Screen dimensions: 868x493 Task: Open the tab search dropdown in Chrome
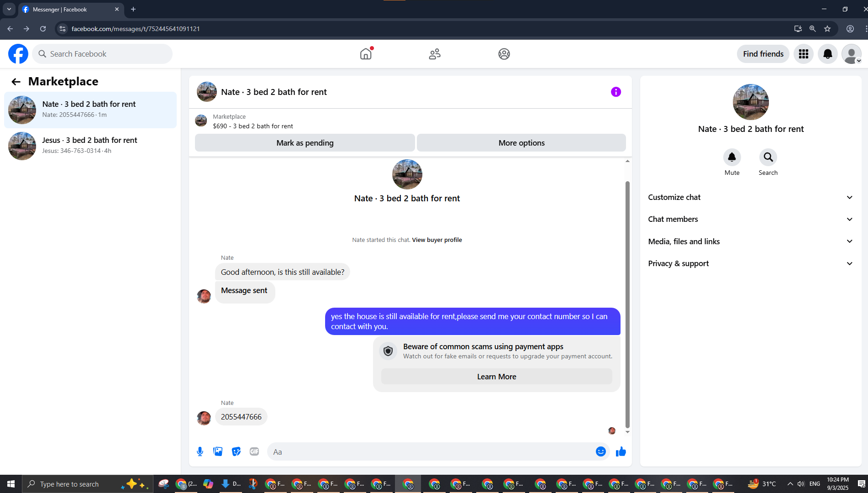pyautogui.click(x=9, y=9)
